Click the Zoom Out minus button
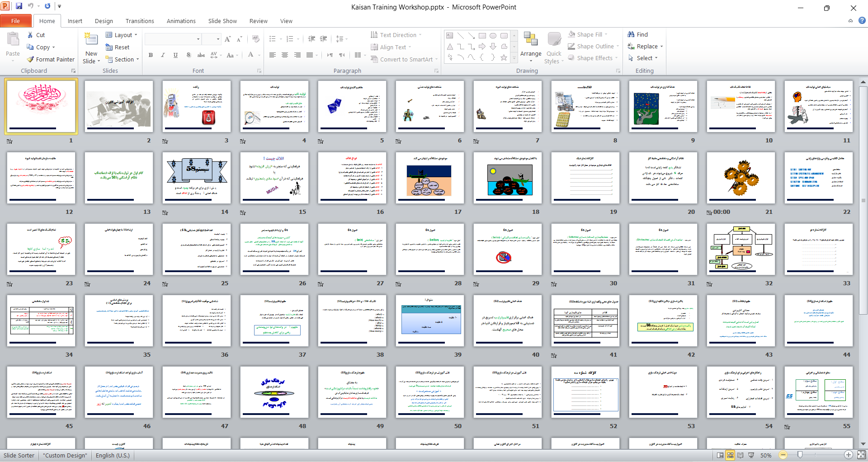 783,455
